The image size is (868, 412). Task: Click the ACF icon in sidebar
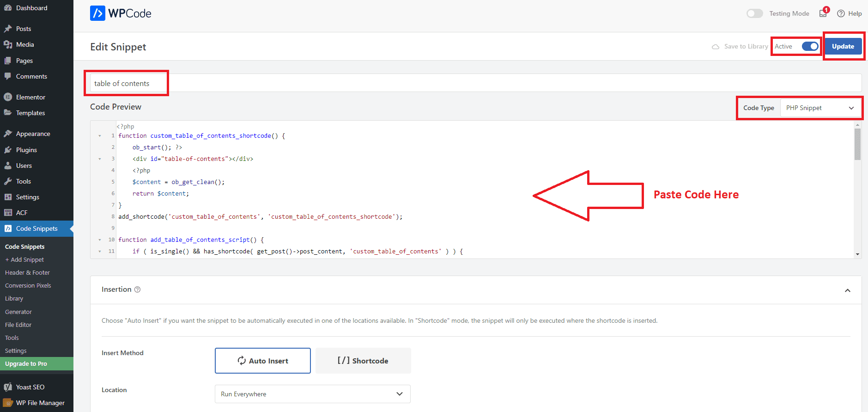point(8,213)
